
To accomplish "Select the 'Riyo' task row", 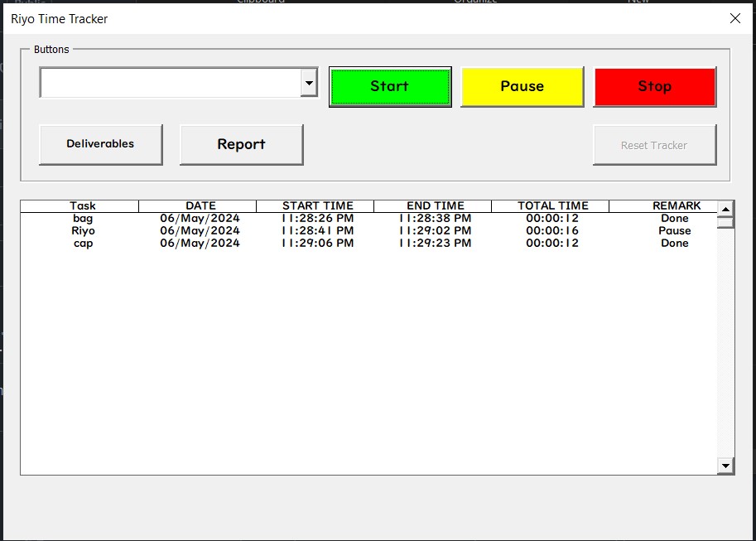I will [368, 230].
